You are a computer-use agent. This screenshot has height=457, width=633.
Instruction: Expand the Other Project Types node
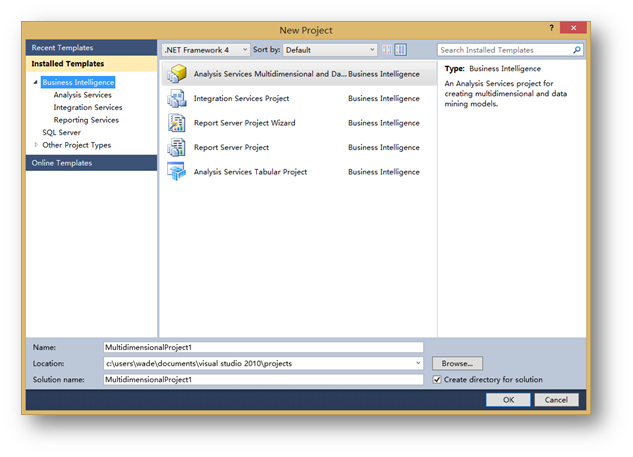pos(36,145)
